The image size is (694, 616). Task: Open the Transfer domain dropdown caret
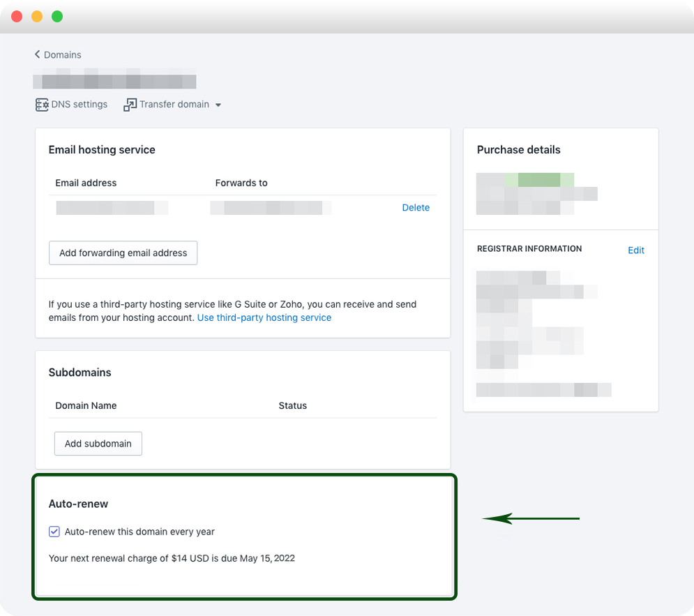tap(218, 105)
